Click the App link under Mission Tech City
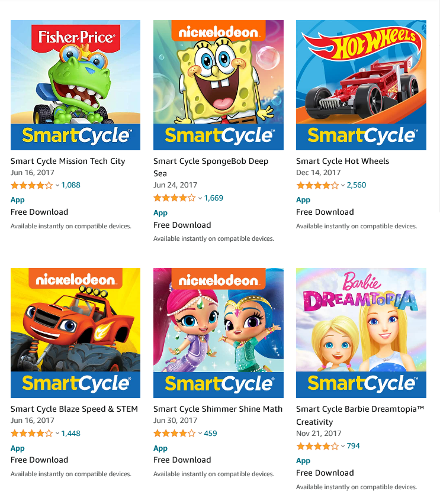 coord(18,200)
